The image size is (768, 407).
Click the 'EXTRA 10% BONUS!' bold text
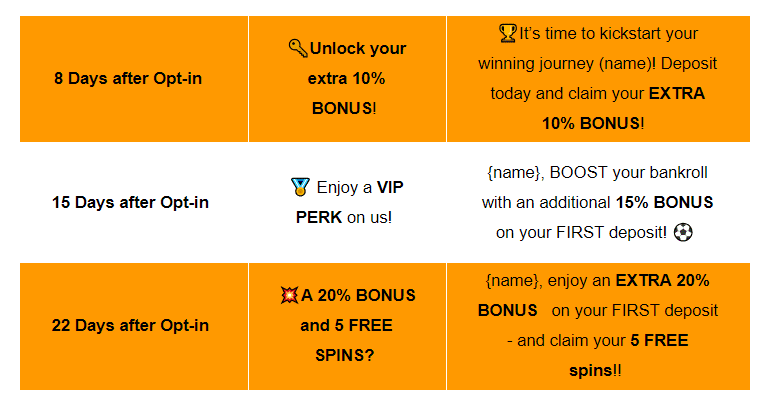point(623,108)
